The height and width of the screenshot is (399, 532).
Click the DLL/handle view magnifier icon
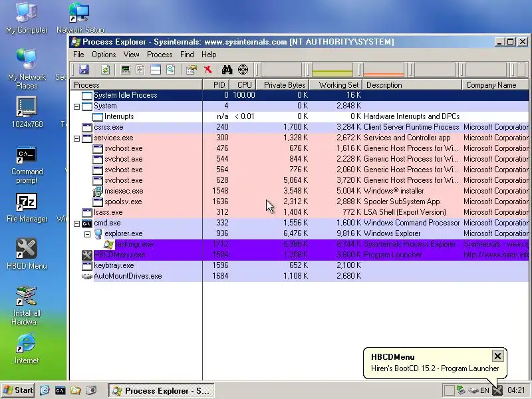coord(171,70)
